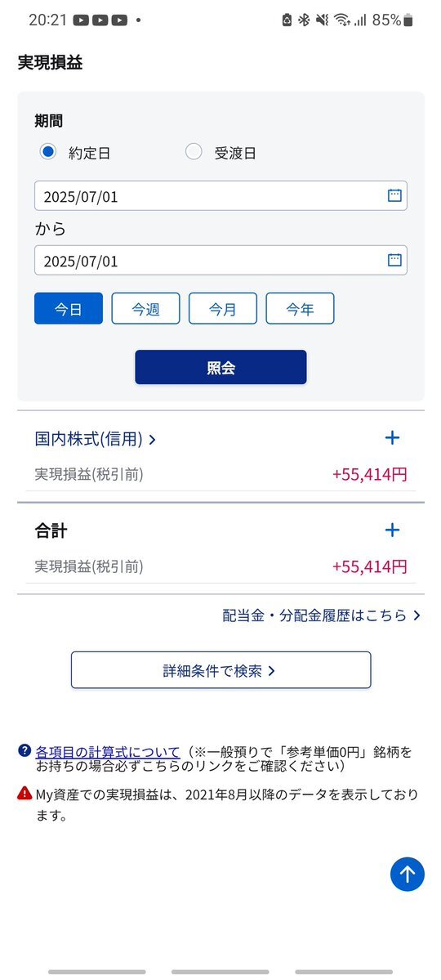Select the 約定日 radio button
Screen dimensions: 441x980
48,152
